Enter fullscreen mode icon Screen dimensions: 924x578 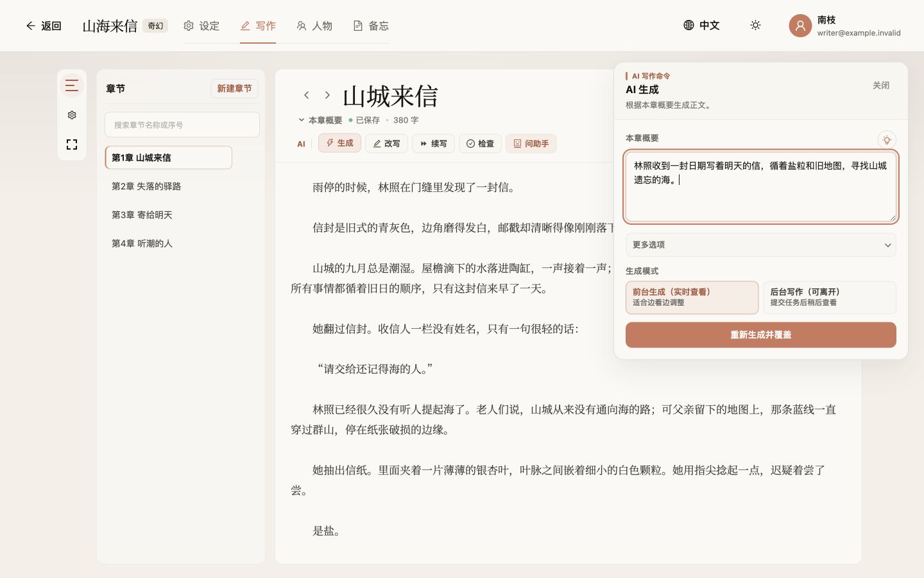72,144
